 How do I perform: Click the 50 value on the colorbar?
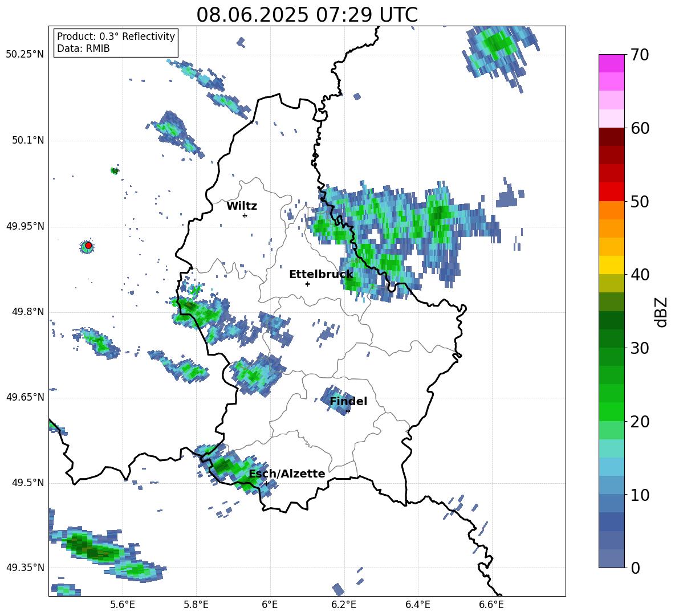pos(640,202)
